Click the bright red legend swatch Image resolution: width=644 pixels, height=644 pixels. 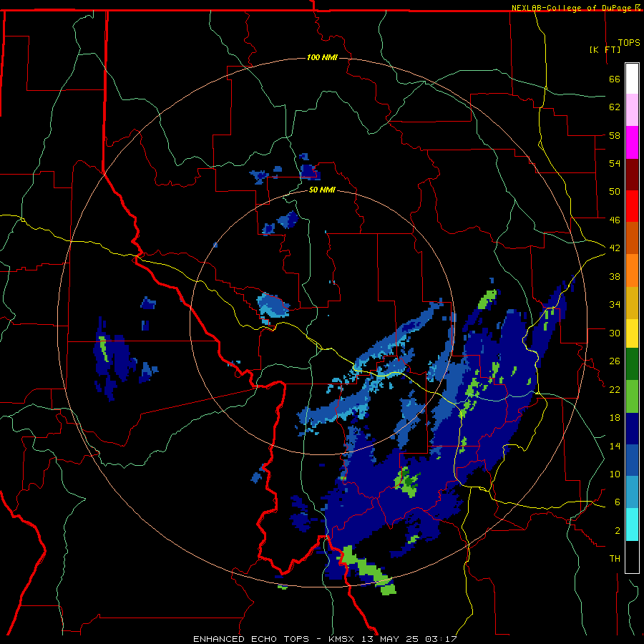(x=632, y=206)
